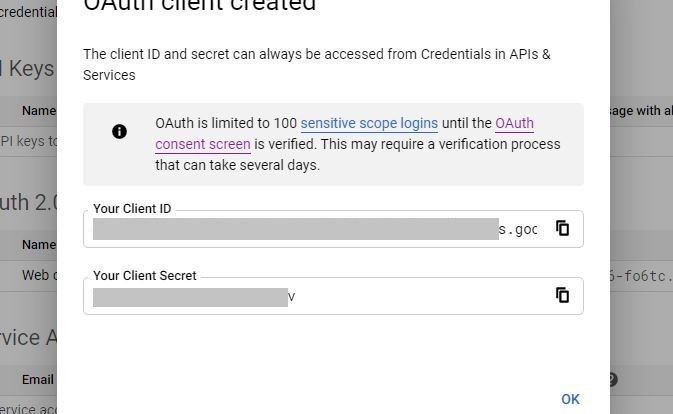Click the 'Services' word in dialog description
This screenshot has height=414, width=673.
[x=109, y=75]
